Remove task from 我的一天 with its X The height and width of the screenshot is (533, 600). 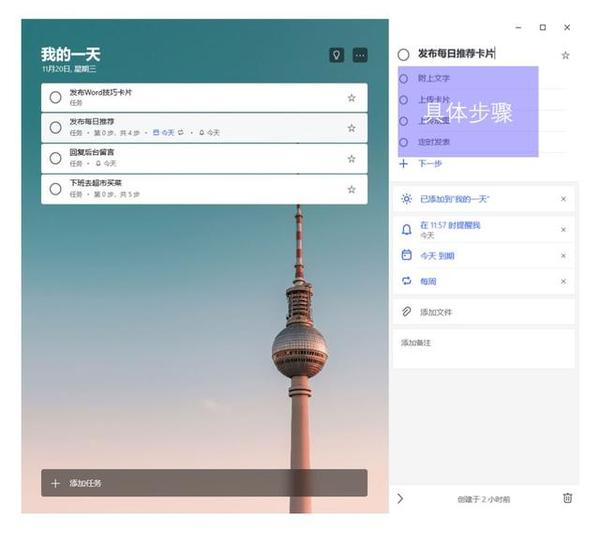563,199
